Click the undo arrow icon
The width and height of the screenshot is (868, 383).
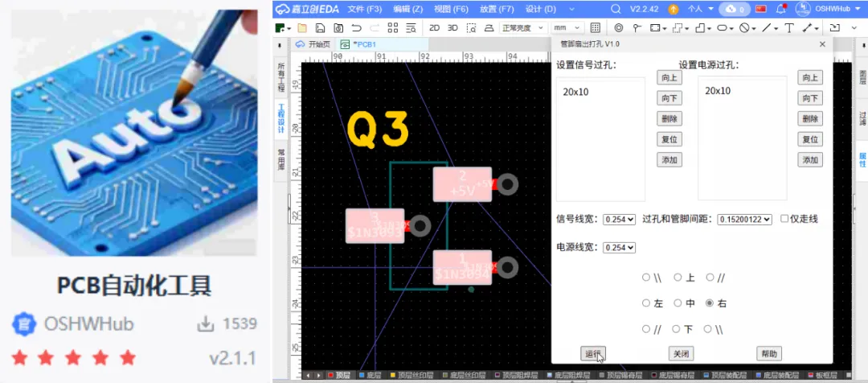tap(357, 27)
